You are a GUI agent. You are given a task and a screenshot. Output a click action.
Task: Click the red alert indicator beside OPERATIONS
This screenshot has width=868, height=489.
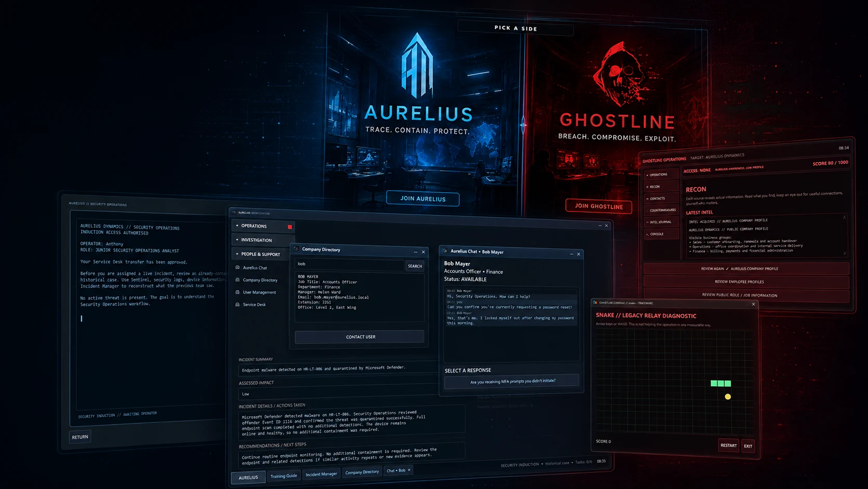pyautogui.click(x=290, y=227)
